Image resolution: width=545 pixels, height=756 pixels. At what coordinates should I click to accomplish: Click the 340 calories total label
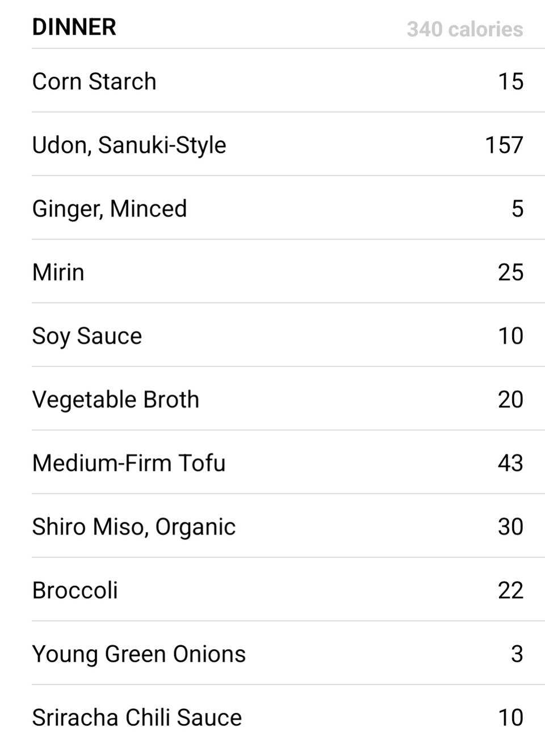[465, 29]
